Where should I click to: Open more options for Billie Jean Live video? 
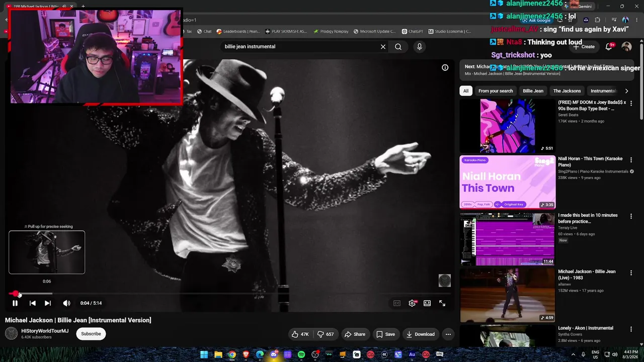point(631,273)
